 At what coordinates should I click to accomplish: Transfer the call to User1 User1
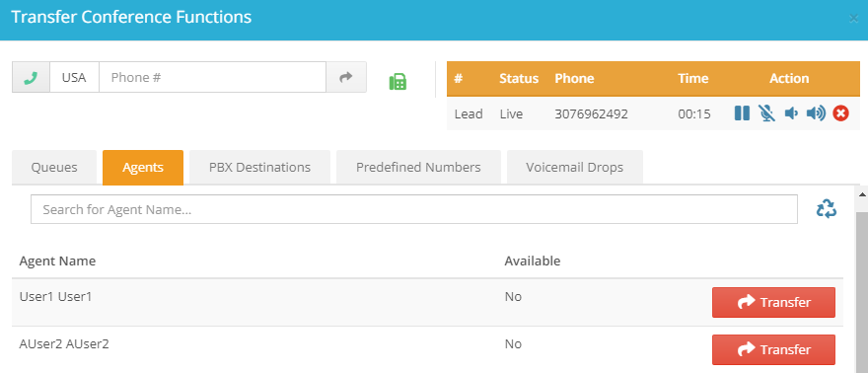click(773, 302)
